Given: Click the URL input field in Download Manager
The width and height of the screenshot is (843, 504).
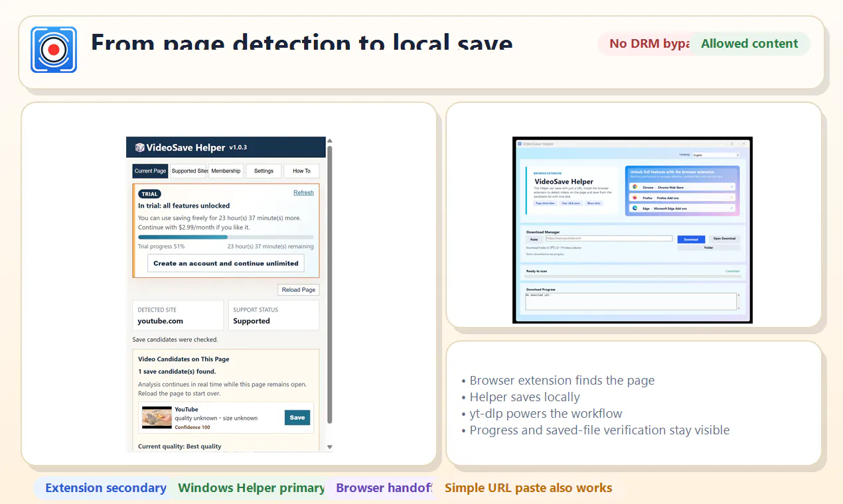Looking at the screenshot, I should (x=609, y=239).
